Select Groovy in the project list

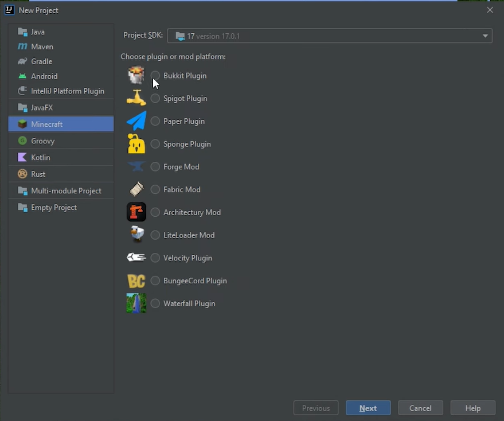pyautogui.click(x=61, y=141)
